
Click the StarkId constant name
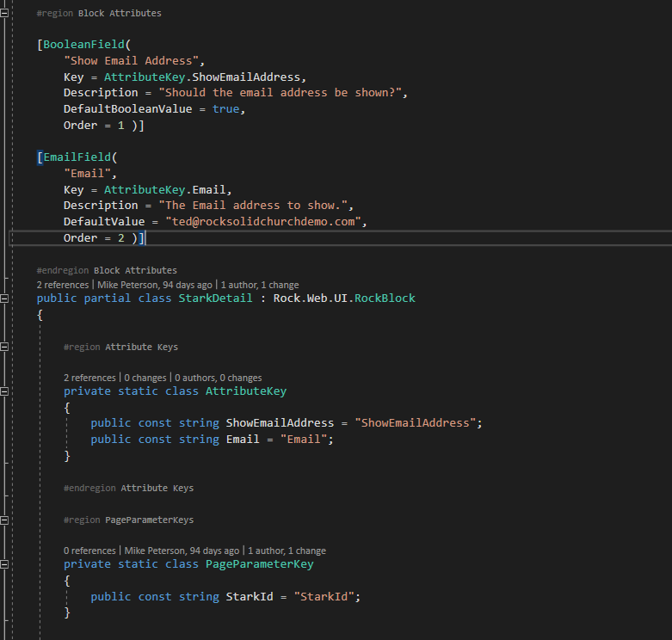pyautogui.click(x=250, y=597)
